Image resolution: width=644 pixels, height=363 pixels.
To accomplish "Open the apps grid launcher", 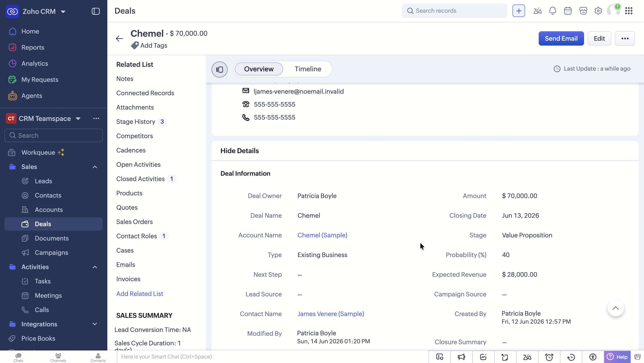I will pos(629,11).
